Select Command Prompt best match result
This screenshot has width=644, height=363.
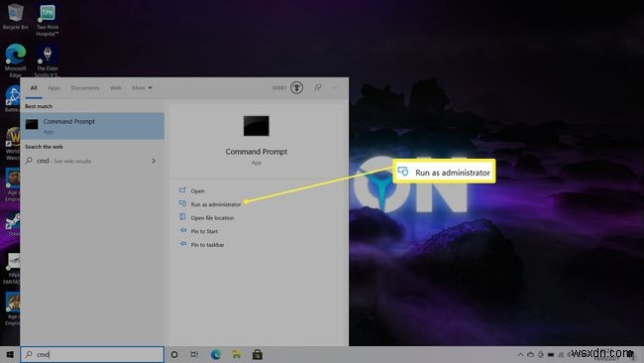point(92,126)
